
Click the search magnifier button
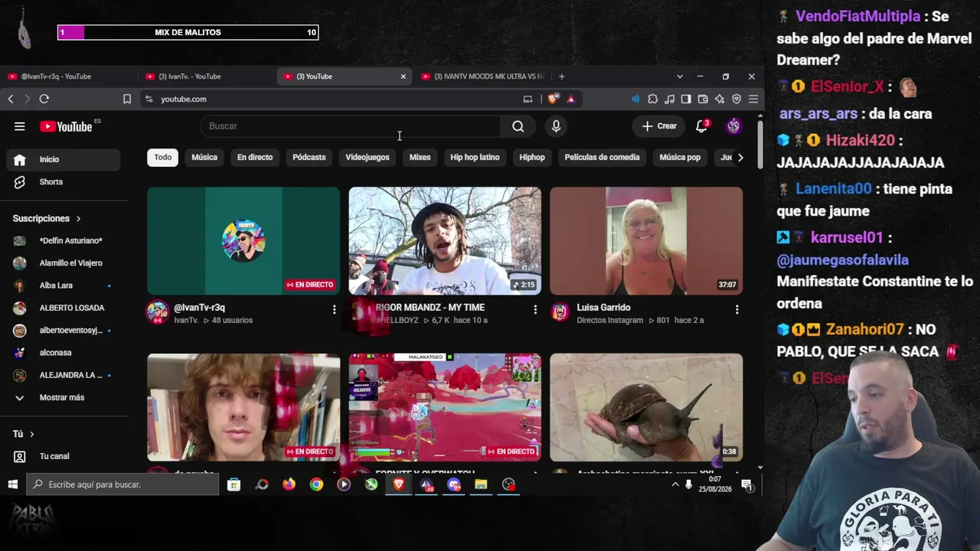coord(518,126)
